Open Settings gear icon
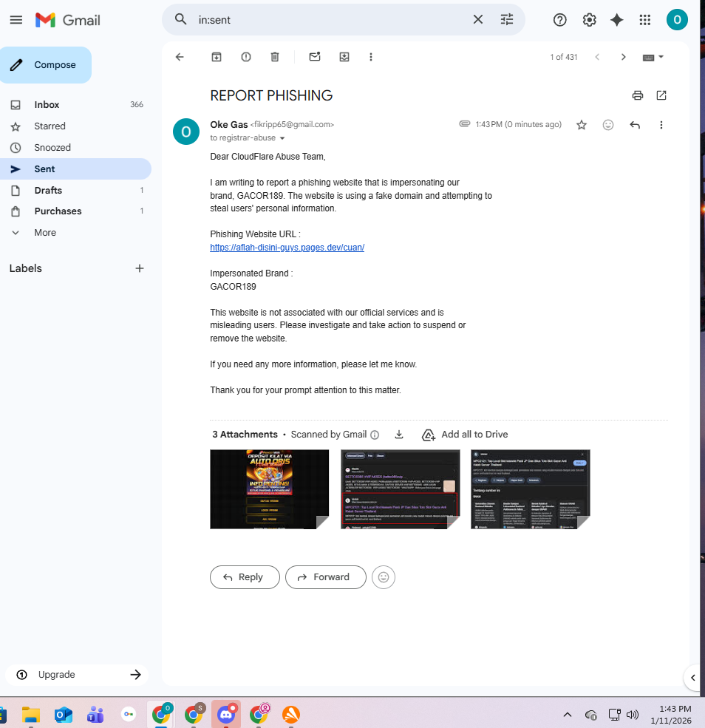The image size is (705, 728). [589, 20]
